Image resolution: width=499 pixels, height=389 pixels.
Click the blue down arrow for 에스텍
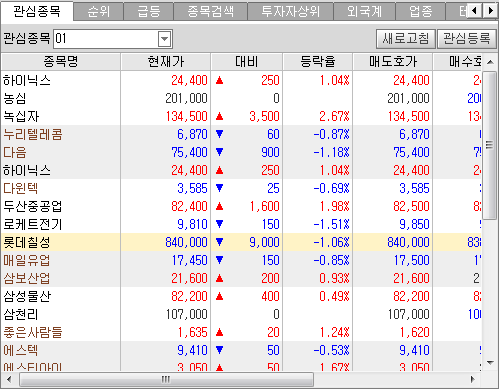pos(219,350)
